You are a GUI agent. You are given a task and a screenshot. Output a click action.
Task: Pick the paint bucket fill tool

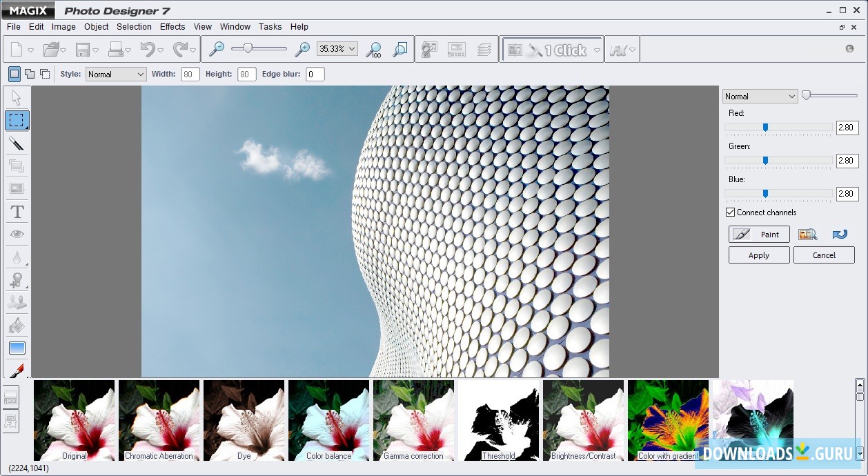point(17,326)
